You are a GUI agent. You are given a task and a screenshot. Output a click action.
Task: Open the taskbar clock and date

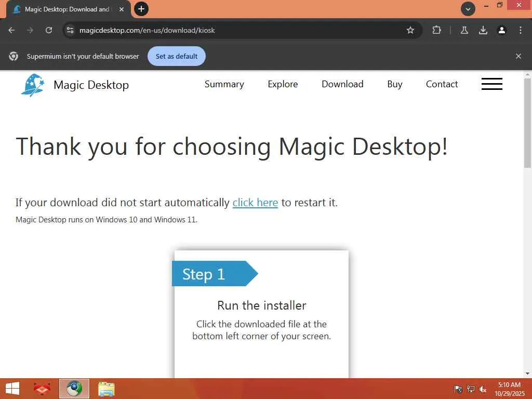coord(510,389)
